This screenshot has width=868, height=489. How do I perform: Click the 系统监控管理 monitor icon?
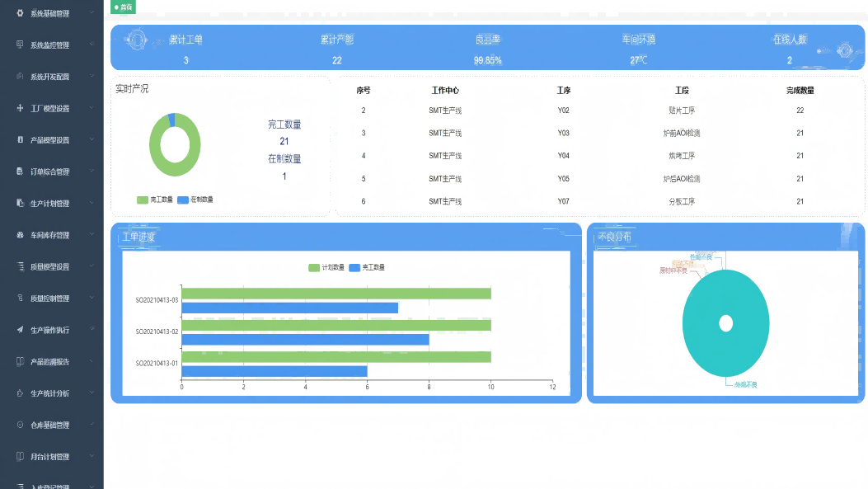[21, 45]
